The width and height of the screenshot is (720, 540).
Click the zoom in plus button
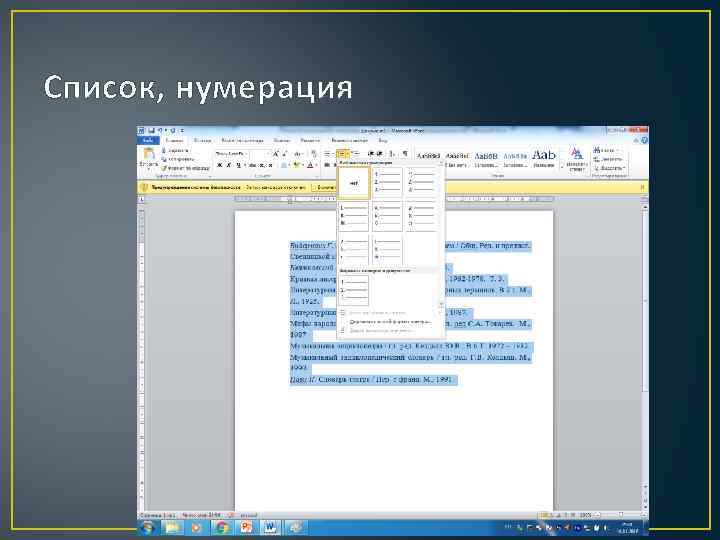[643, 514]
